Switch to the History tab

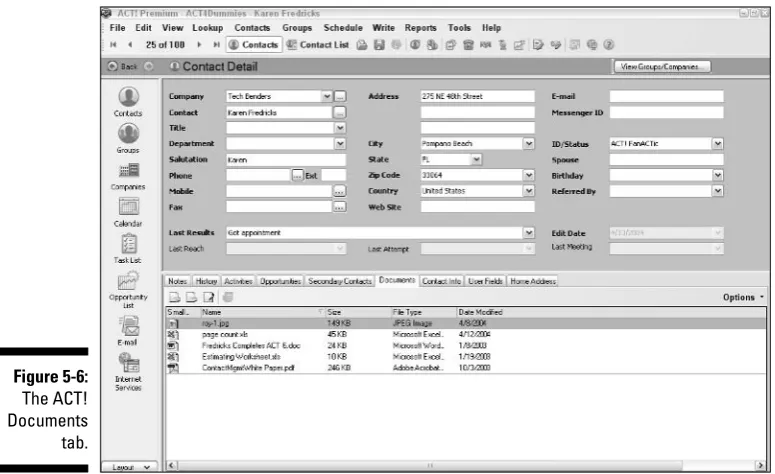point(207,281)
